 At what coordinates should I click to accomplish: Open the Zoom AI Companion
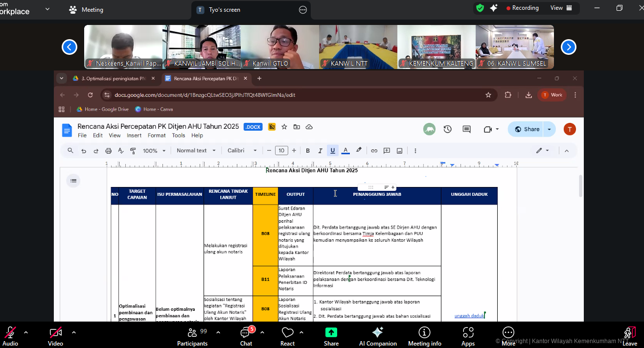pyautogui.click(x=378, y=335)
